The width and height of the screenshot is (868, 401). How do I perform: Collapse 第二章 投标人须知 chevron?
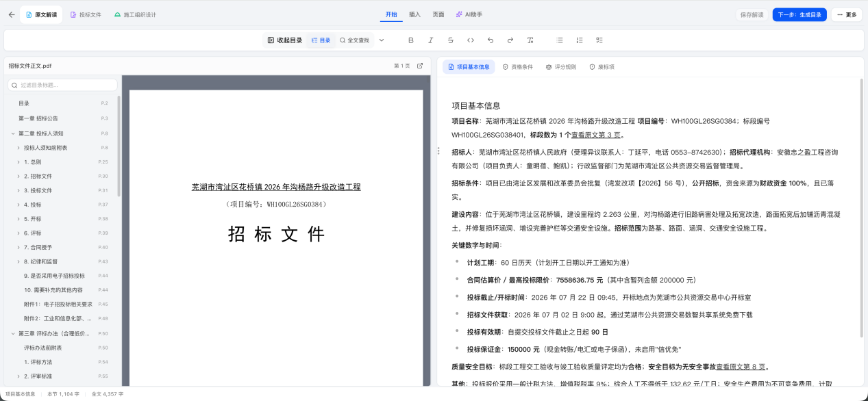pos(12,133)
